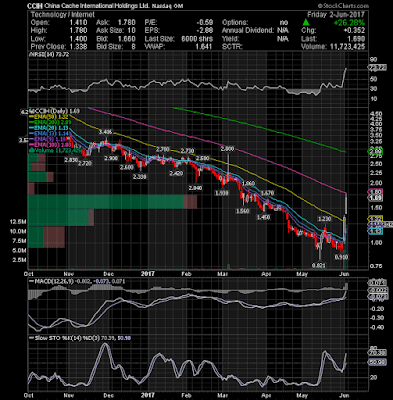Click the Friday 2-Jun-2017 date label
Viewport: 393px width, 400px height.
click(336, 15)
